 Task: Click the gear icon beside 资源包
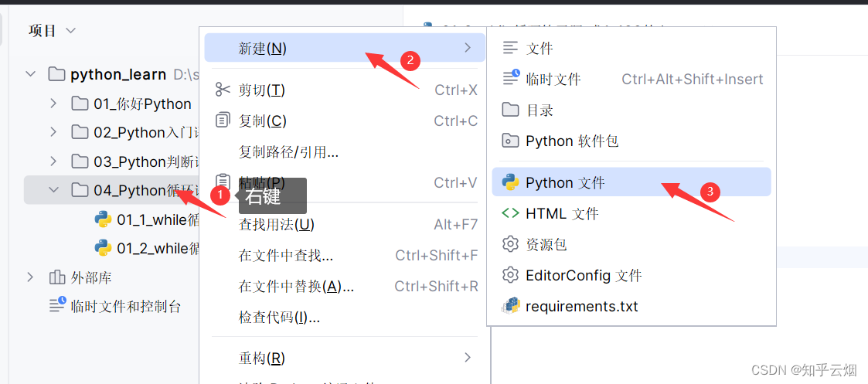click(x=510, y=244)
